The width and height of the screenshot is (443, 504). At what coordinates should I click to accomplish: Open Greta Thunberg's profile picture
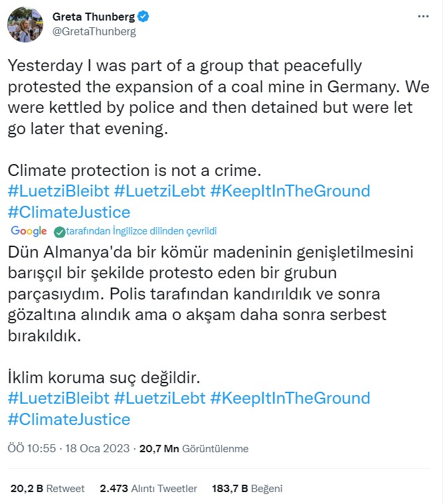(21, 24)
